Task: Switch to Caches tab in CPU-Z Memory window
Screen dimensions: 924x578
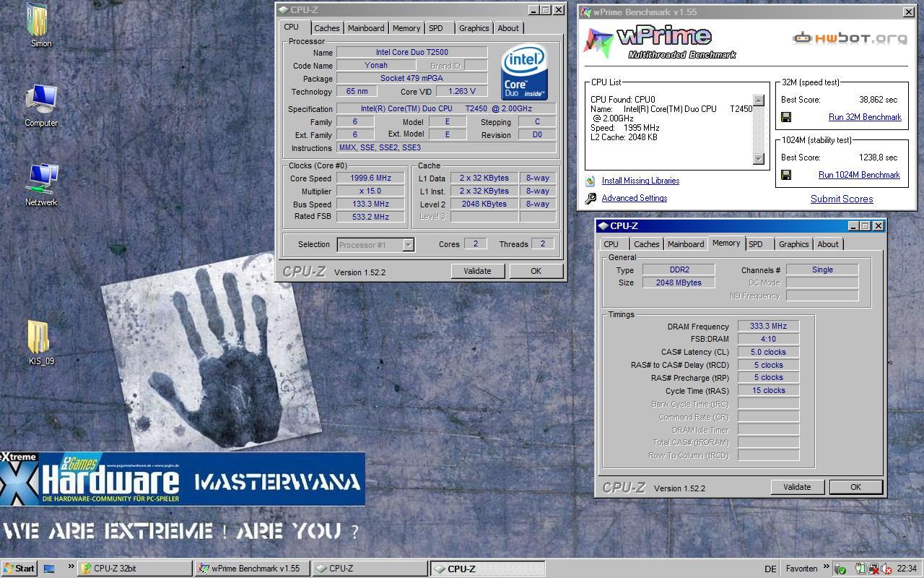Action: (x=646, y=244)
